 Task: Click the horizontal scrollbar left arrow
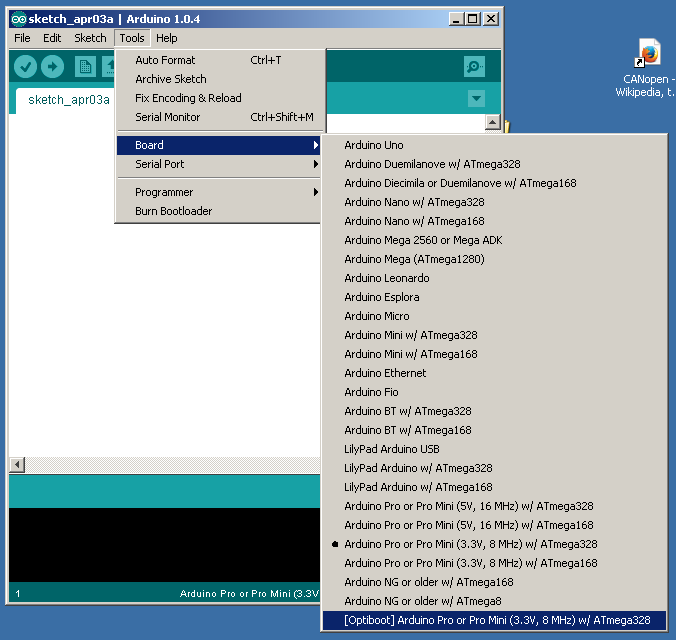tap(17, 465)
